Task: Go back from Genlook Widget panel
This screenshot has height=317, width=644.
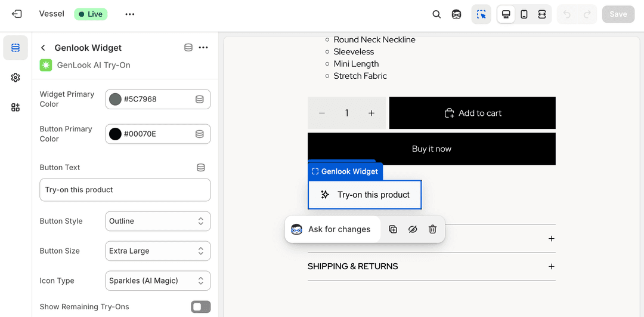Action: click(x=43, y=48)
